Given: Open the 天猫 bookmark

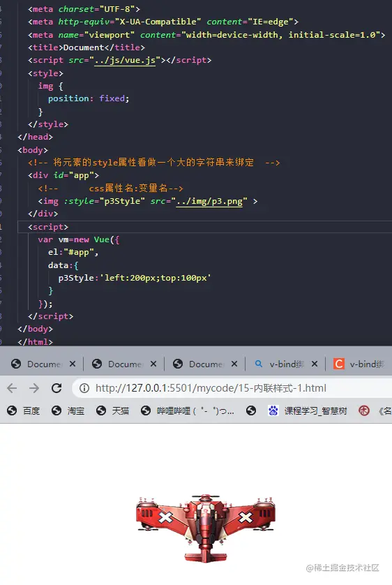Looking at the screenshot, I should coord(112,410).
